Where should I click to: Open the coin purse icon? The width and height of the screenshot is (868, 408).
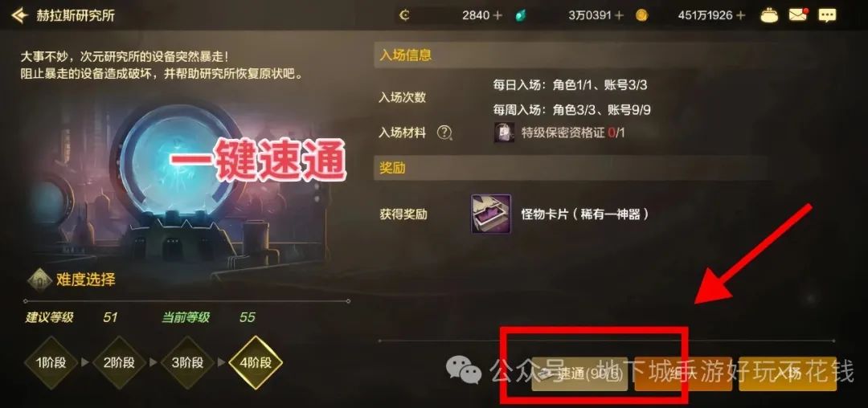click(769, 15)
